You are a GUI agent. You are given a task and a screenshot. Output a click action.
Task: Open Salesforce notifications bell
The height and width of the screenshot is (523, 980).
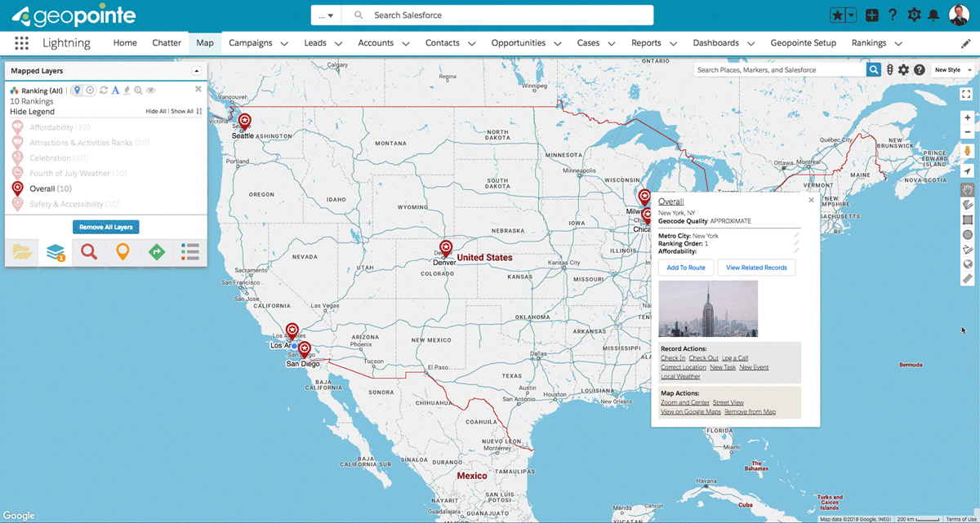click(x=933, y=15)
